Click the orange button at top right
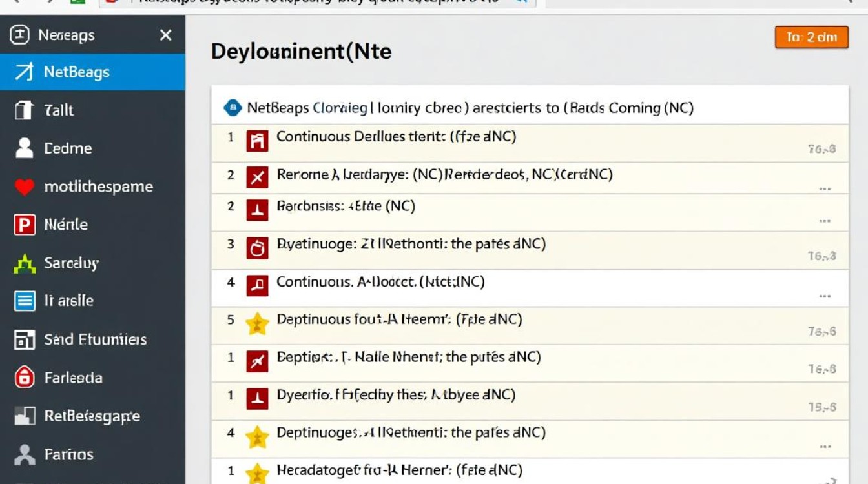This screenshot has width=868, height=484. pos(811,37)
